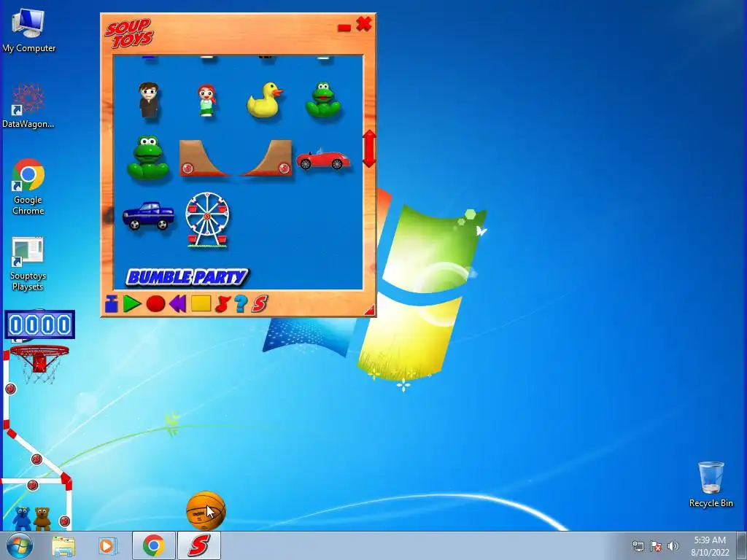
Task: Choose the large green frog toy
Action: [148, 157]
